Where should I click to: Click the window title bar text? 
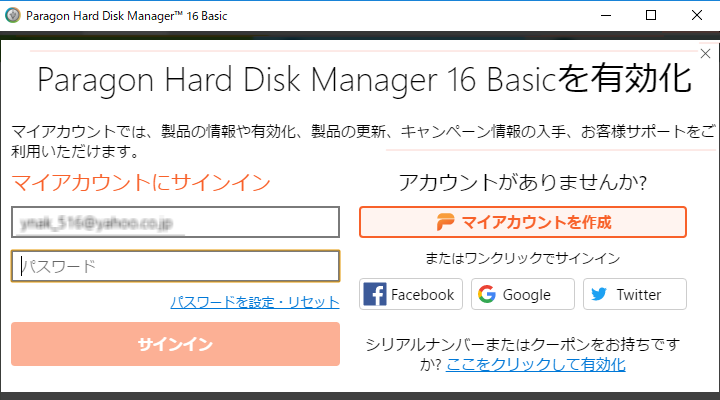[111, 15]
